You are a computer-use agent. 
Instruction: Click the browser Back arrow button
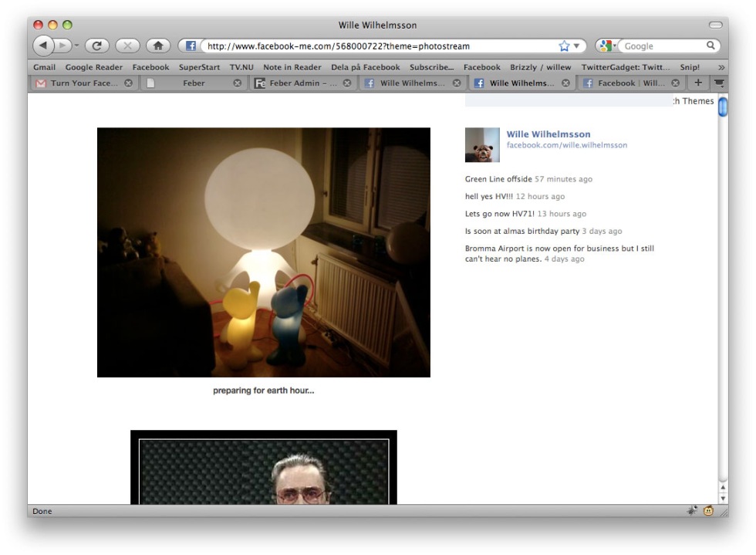[x=43, y=46]
